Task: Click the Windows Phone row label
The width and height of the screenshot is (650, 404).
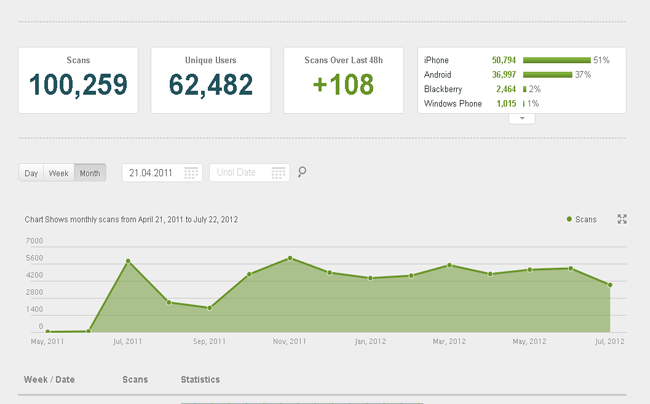Action: coord(453,104)
